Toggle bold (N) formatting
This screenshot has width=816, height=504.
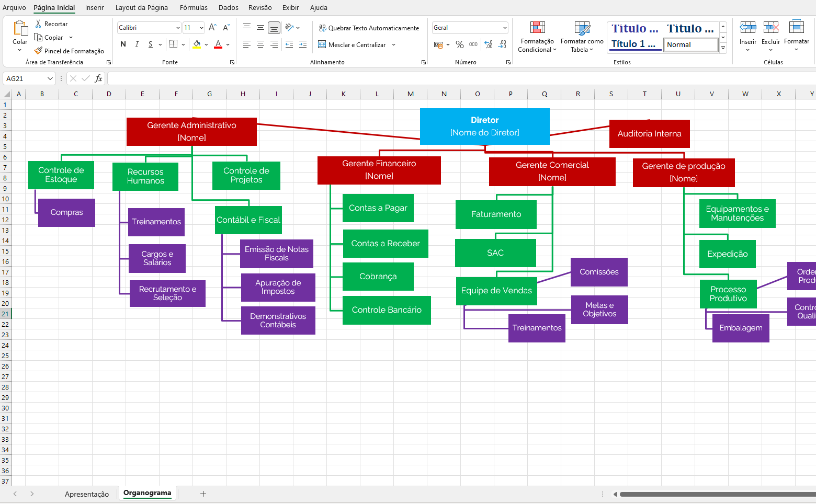pyautogui.click(x=123, y=44)
